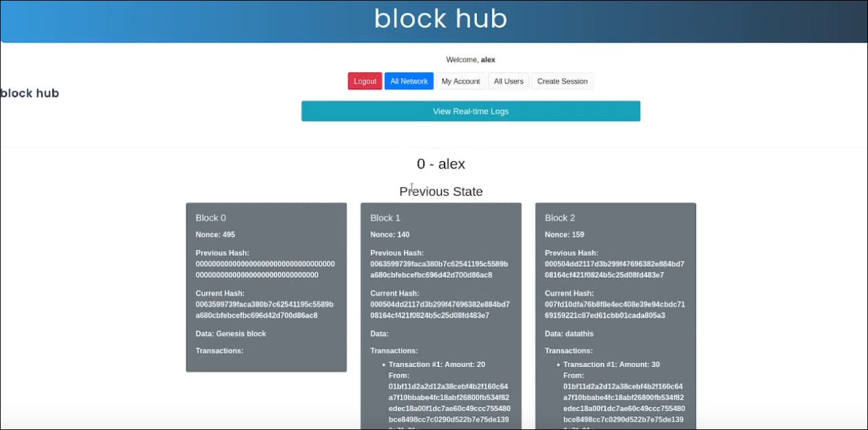This screenshot has height=430, width=868.
Task: Click the empty Data label in Block 1
Action: click(x=379, y=334)
